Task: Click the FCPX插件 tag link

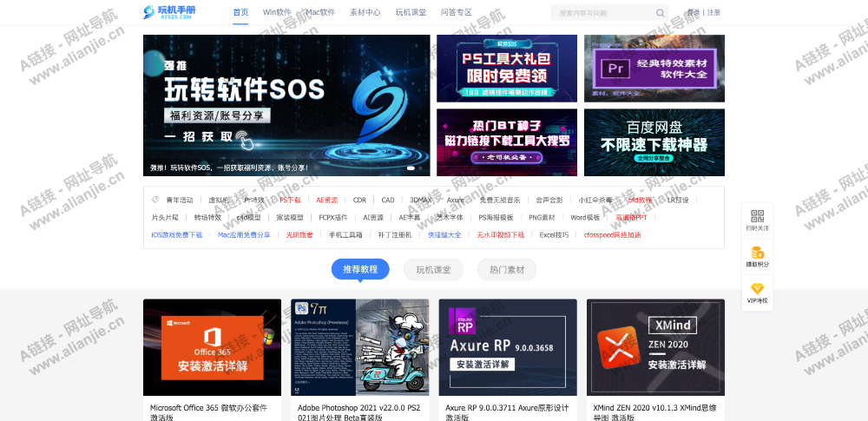Action: click(x=333, y=218)
